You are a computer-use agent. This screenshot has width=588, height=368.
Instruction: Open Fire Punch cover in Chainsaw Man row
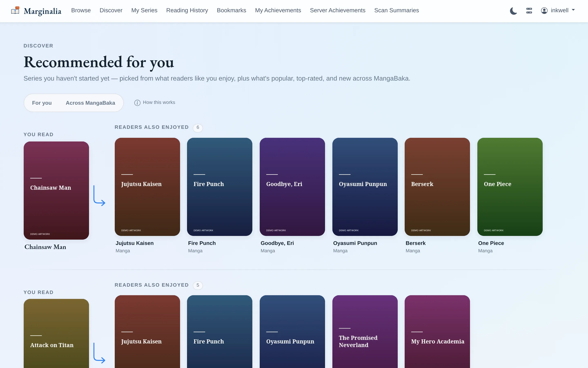220,187
